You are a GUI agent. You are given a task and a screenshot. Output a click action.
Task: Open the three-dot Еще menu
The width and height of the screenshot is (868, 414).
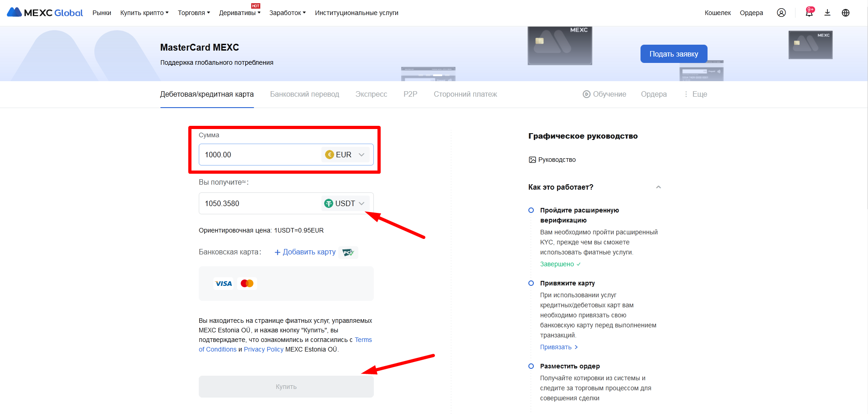pos(696,94)
